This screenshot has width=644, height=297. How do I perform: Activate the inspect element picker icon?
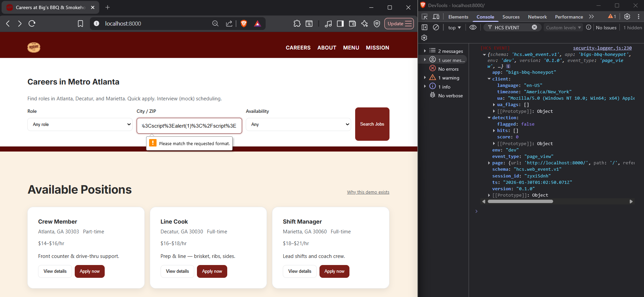pos(425,16)
